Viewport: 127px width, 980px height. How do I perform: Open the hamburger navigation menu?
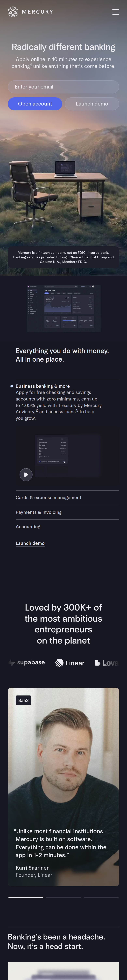click(116, 12)
